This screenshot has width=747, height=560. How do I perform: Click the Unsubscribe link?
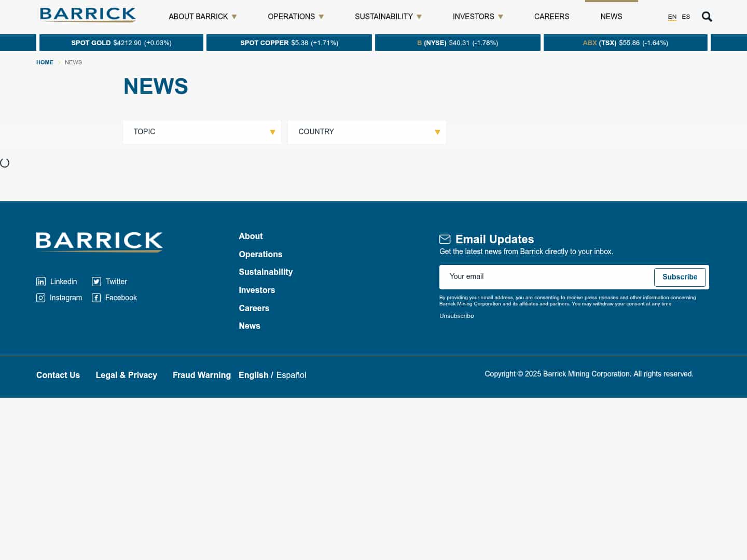click(x=457, y=316)
